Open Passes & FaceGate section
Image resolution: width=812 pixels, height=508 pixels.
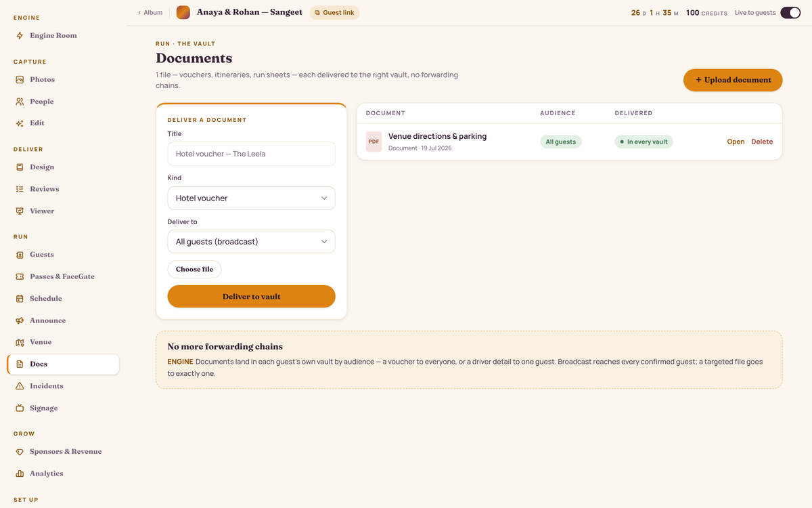point(62,276)
